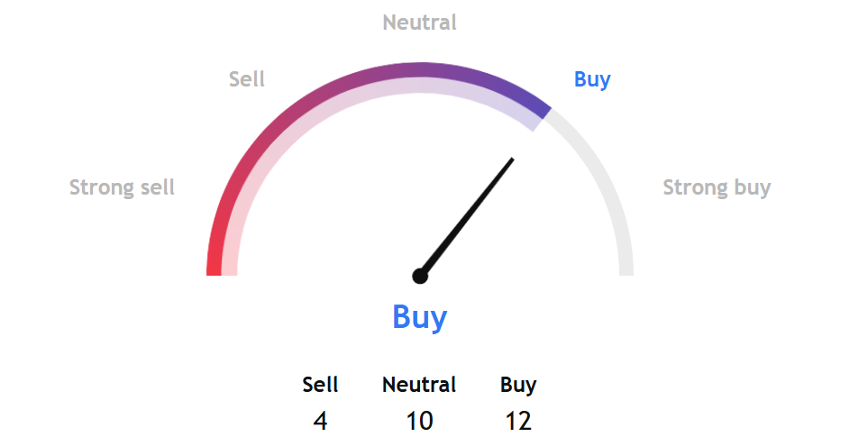868x446 pixels.
Task: Select the bold black Buy heading in counts row
Action: 518,385
